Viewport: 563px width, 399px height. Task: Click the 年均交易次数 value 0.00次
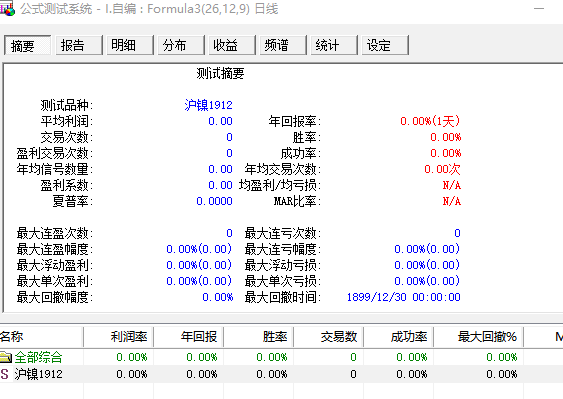442,169
